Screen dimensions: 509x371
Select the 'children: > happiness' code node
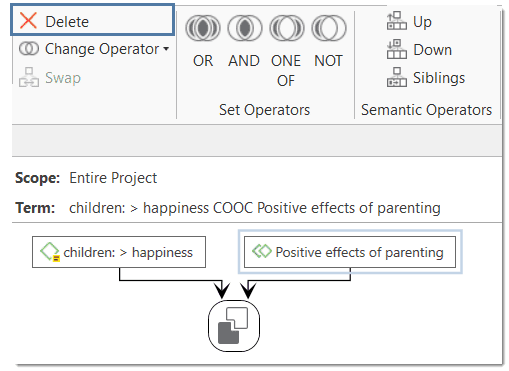(x=119, y=252)
